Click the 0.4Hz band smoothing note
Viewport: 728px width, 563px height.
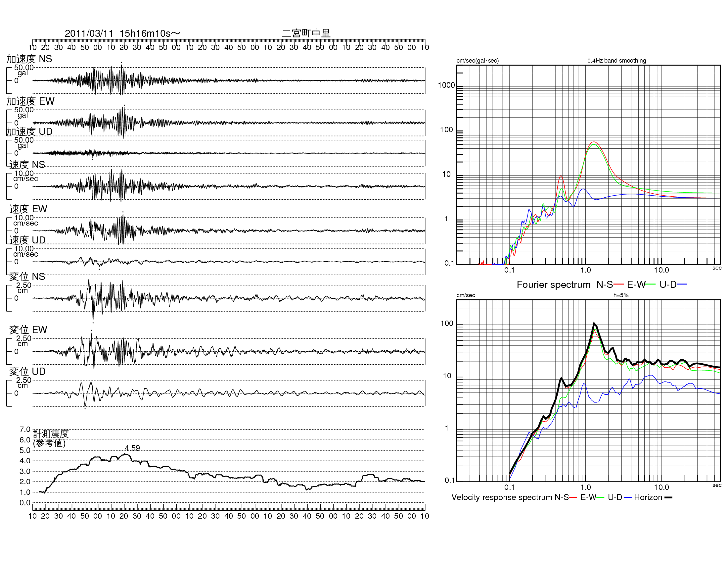616,60
